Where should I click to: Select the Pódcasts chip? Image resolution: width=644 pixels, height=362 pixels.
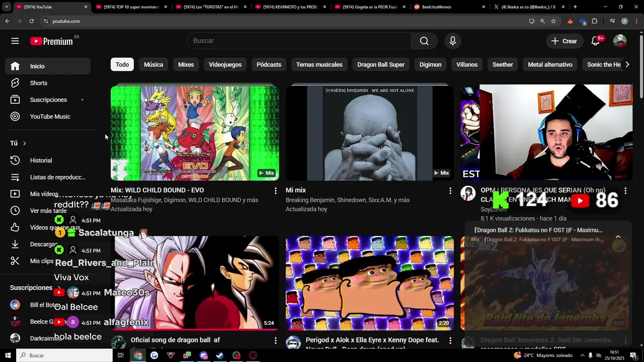(x=269, y=64)
